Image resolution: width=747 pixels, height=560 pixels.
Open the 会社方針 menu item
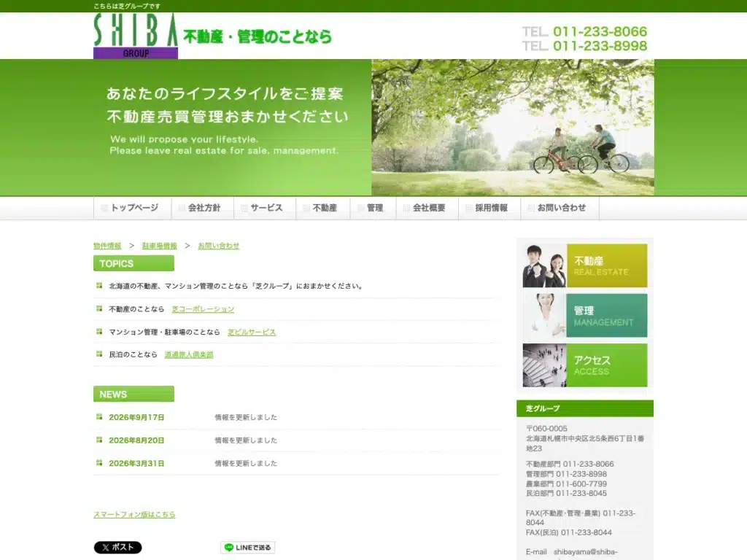(x=203, y=208)
